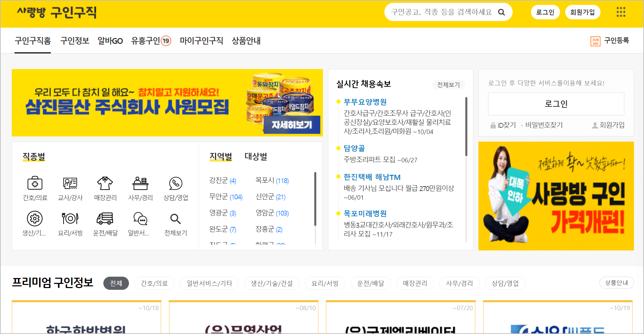Select region 영광군 (3)
Viewport: 644px width, 334px height.
pos(223,213)
